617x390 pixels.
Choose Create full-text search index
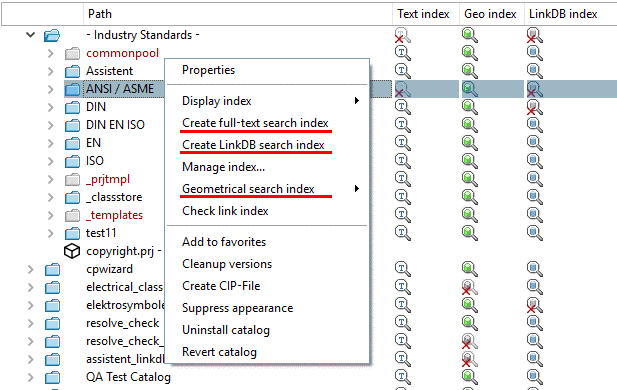point(255,123)
